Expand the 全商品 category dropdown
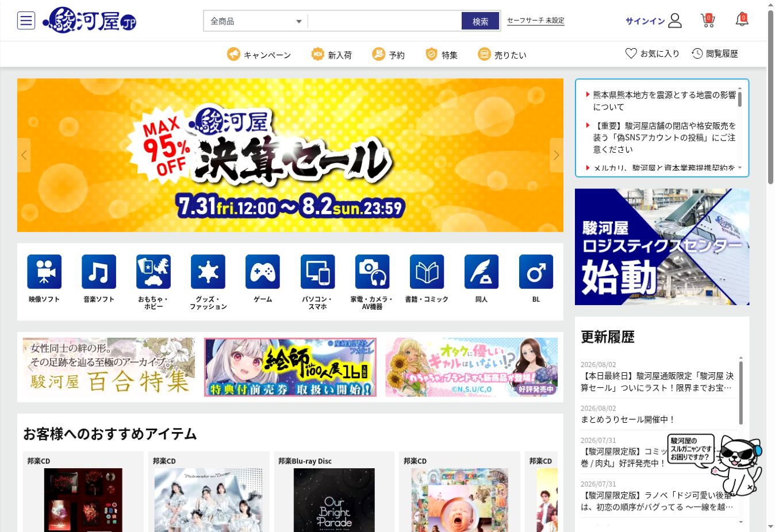 tap(255, 21)
